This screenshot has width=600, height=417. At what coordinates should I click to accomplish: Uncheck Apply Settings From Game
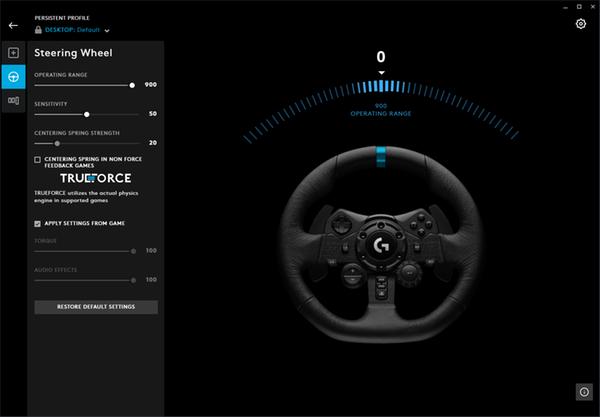tap(38, 223)
